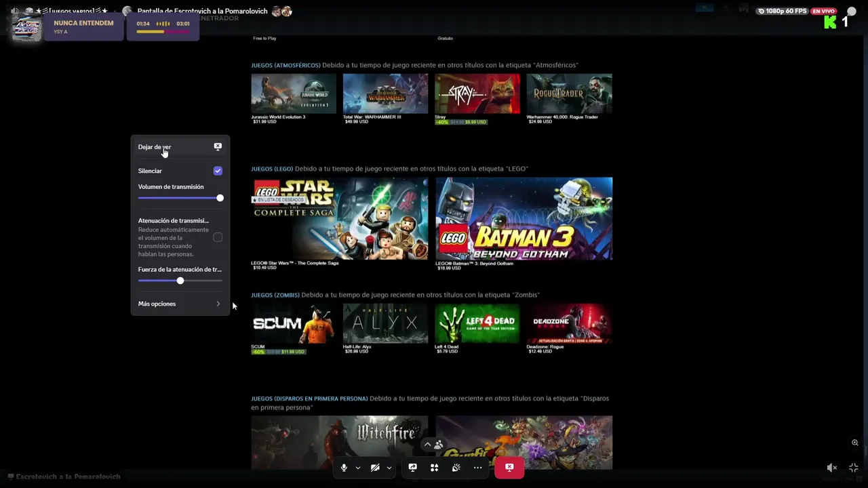Screen dimensions: 868x488
Task: Click the speaker icon in top-left corner
Action: coord(15,11)
